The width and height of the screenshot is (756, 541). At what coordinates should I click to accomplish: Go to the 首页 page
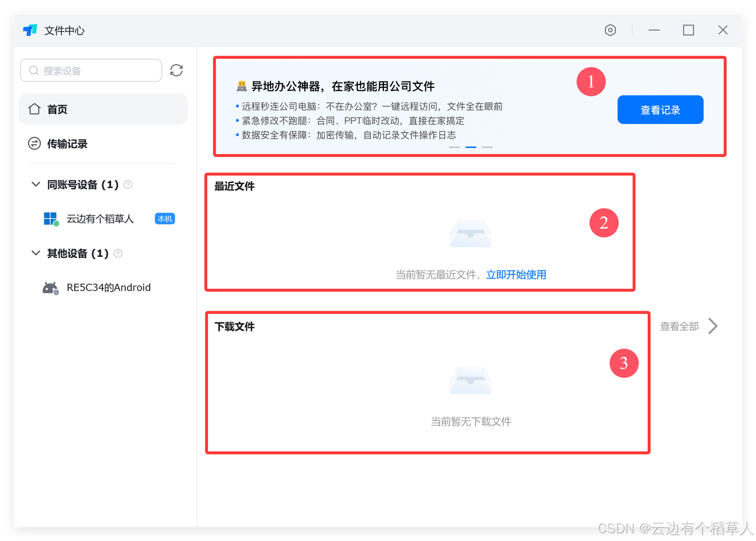coord(103,109)
